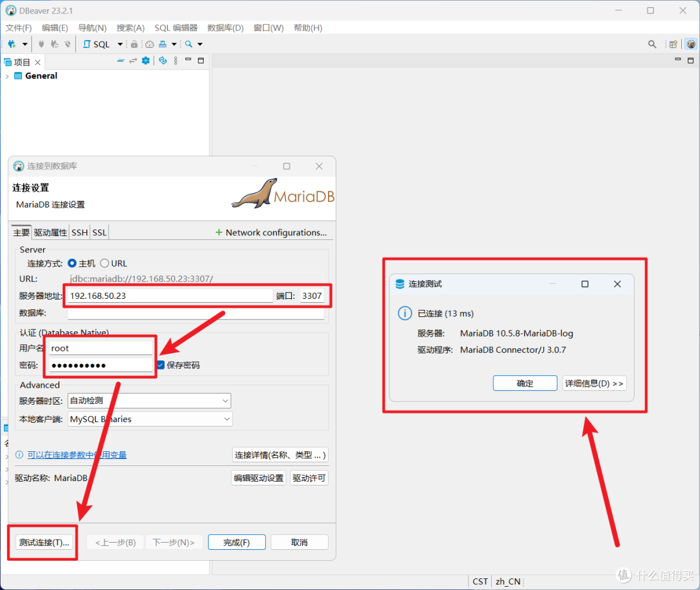Click 确定 in the connection test dialog
The image size is (700, 590).
525,383
